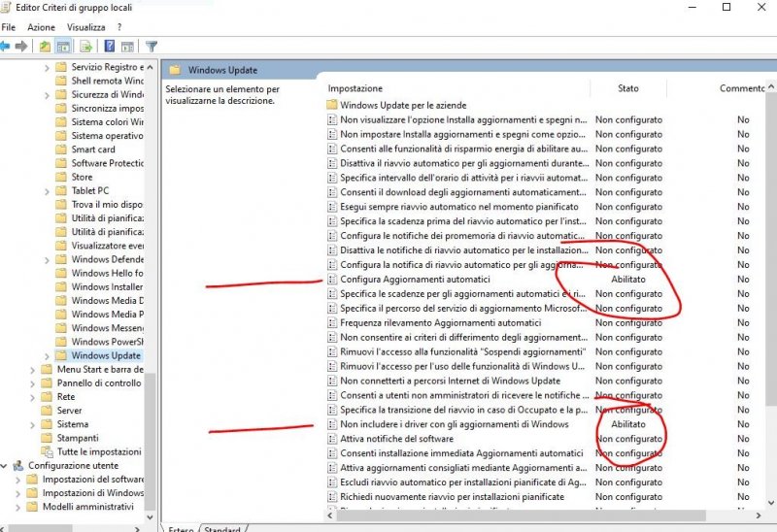This screenshot has width=777, height=532.
Task: Expand the Servizio Registro tree node
Action: pos(47,67)
